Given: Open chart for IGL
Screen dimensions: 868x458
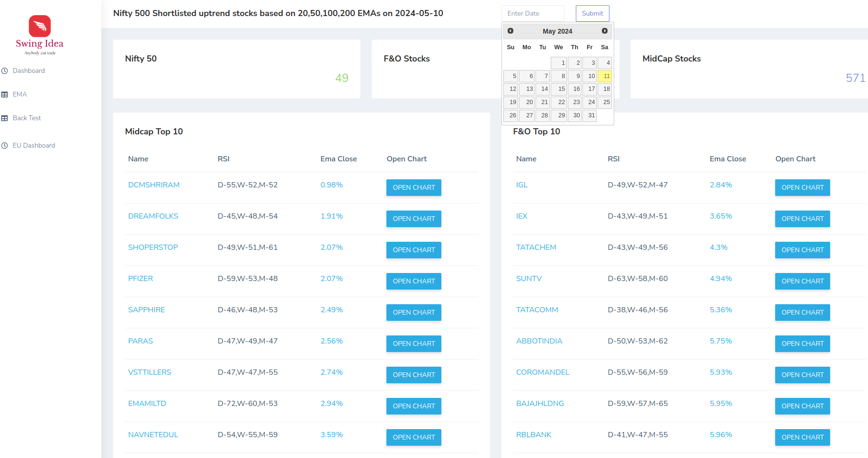Looking at the screenshot, I should tap(803, 187).
